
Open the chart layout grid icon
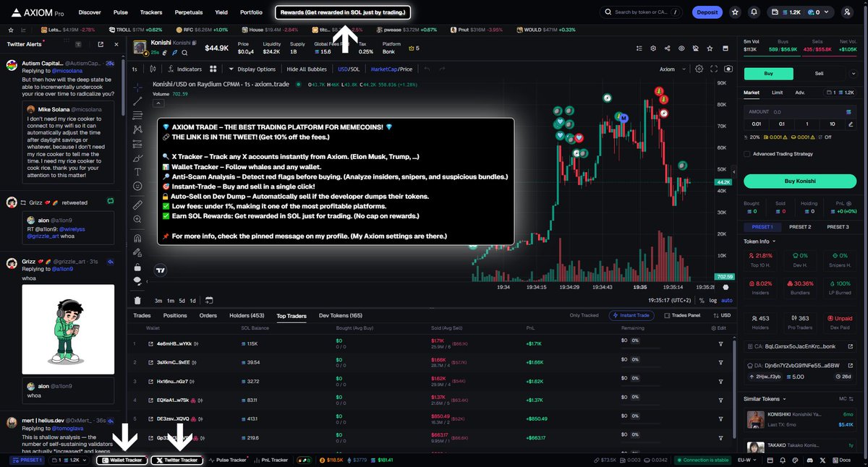[x=213, y=69]
